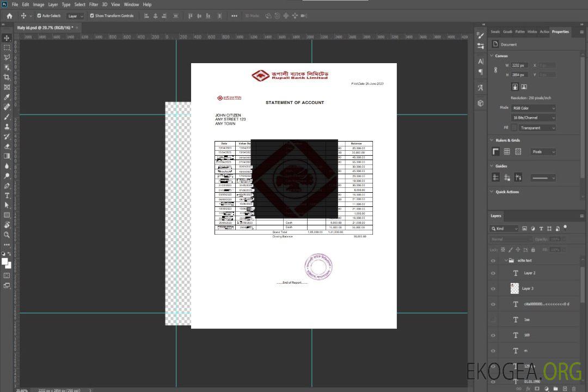
Task: Open the Character panel icon in side strip
Action: (481, 61)
